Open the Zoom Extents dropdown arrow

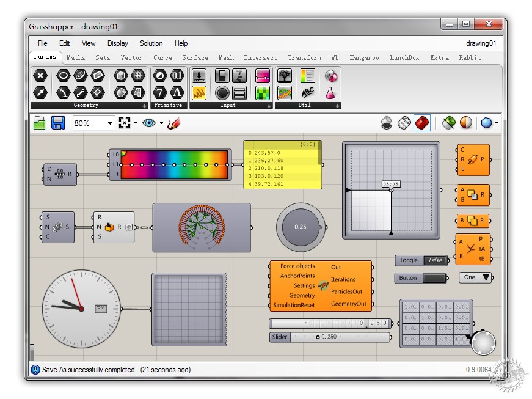[136, 123]
